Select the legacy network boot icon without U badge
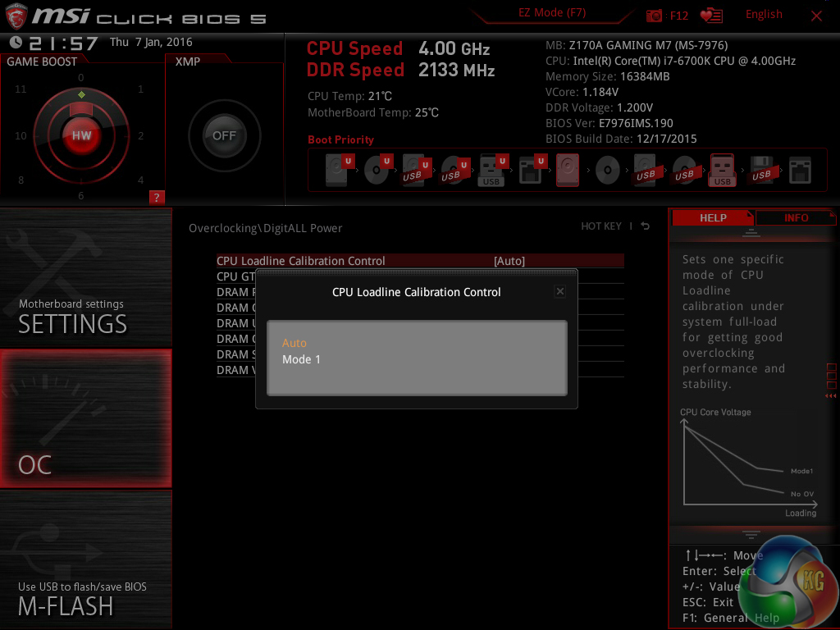This screenshot has width=840, height=630. [x=800, y=171]
